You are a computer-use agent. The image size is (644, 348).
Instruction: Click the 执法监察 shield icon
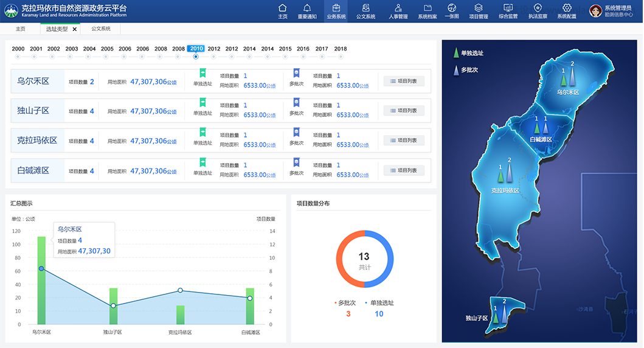click(538, 8)
